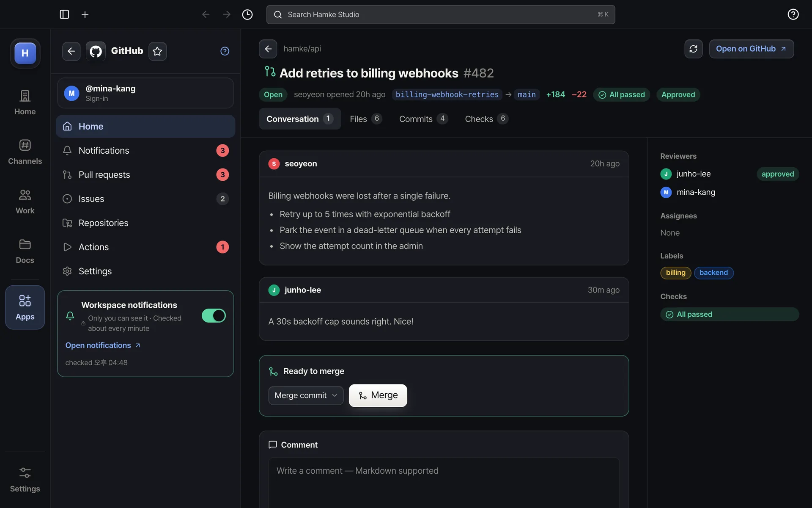The image size is (812, 508).
Task: Switch to the Checks tab
Action: [486, 119]
